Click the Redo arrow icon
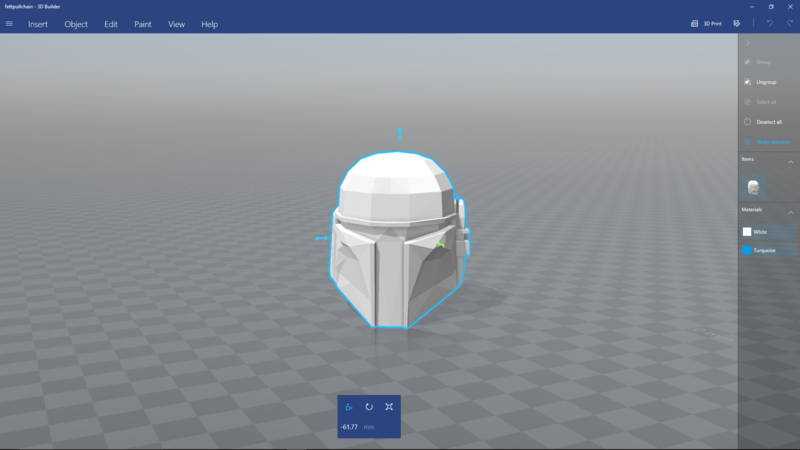800x450 pixels. [790, 23]
